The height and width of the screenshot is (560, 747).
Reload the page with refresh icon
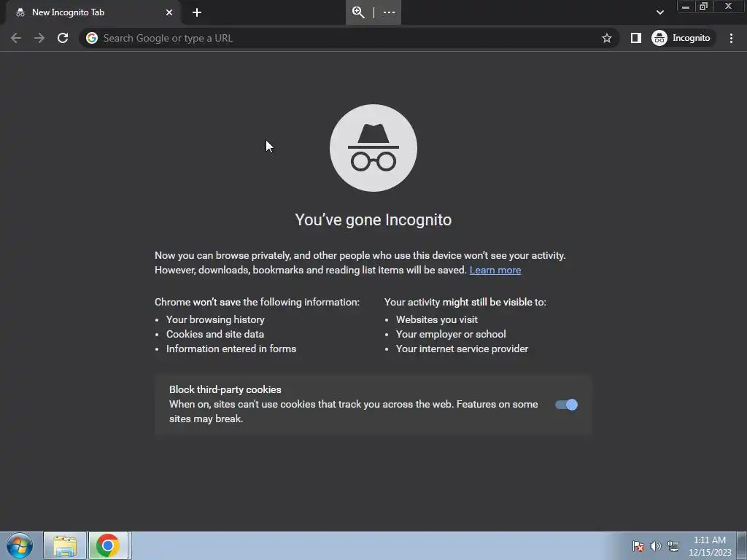pyautogui.click(x=63, y=38)
